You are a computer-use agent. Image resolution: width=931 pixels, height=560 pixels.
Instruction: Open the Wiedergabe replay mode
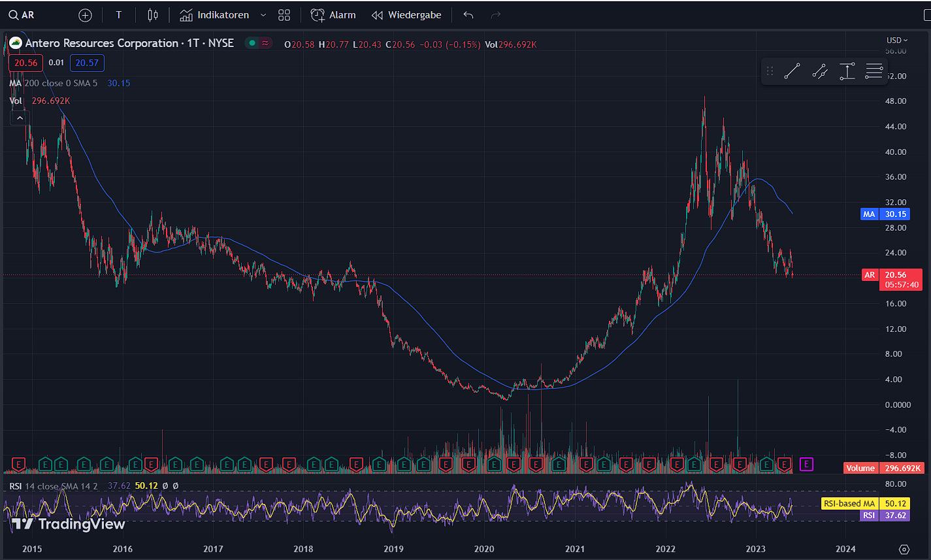coord(406,15)
